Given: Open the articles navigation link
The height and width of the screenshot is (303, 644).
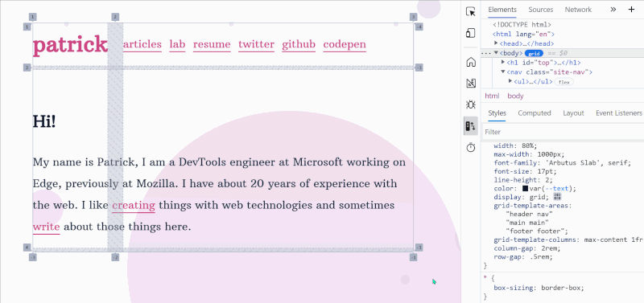Looking at the screenshot, I should [142, 44].
